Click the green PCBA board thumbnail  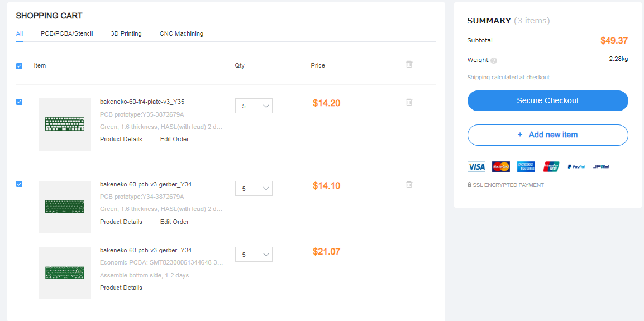(65, 273)
